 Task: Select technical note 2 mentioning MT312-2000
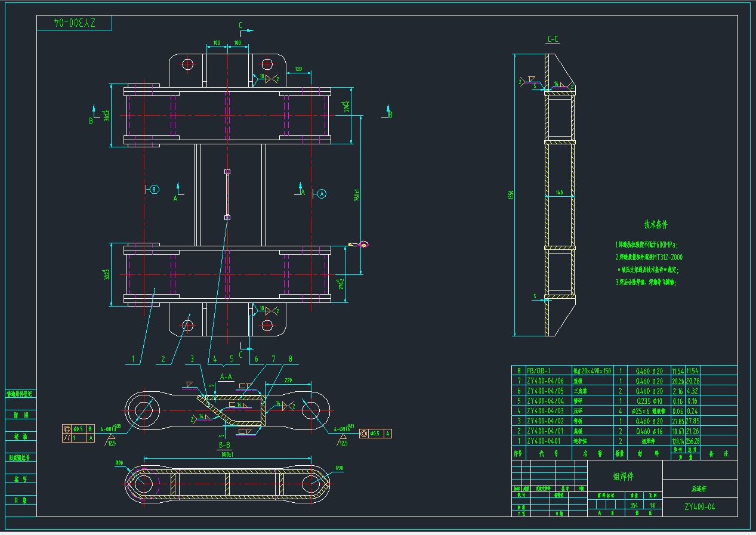pos(648,258)
